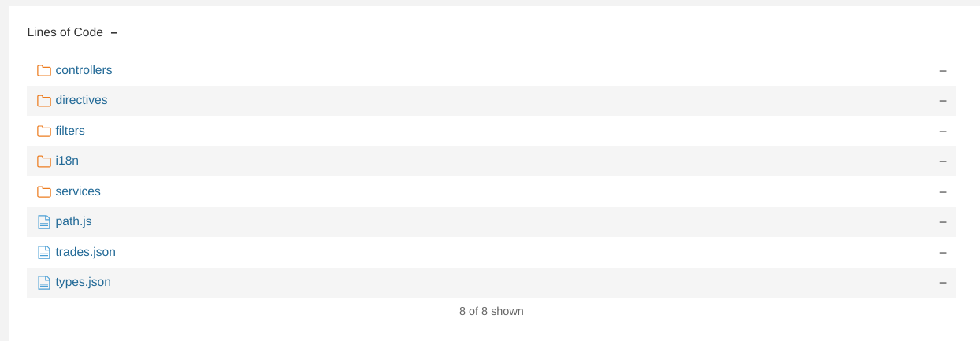Click the directives folder icon

click(x=44, y=101)
